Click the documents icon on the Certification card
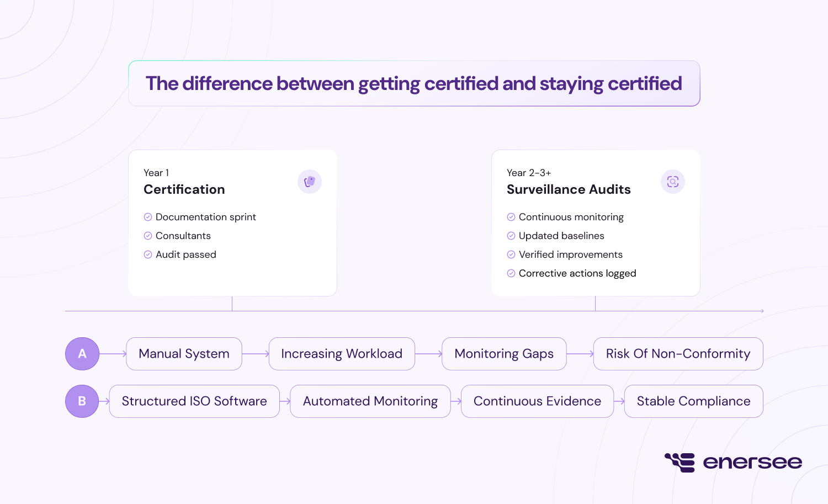 pyautogui.click(x=309, y=181)
